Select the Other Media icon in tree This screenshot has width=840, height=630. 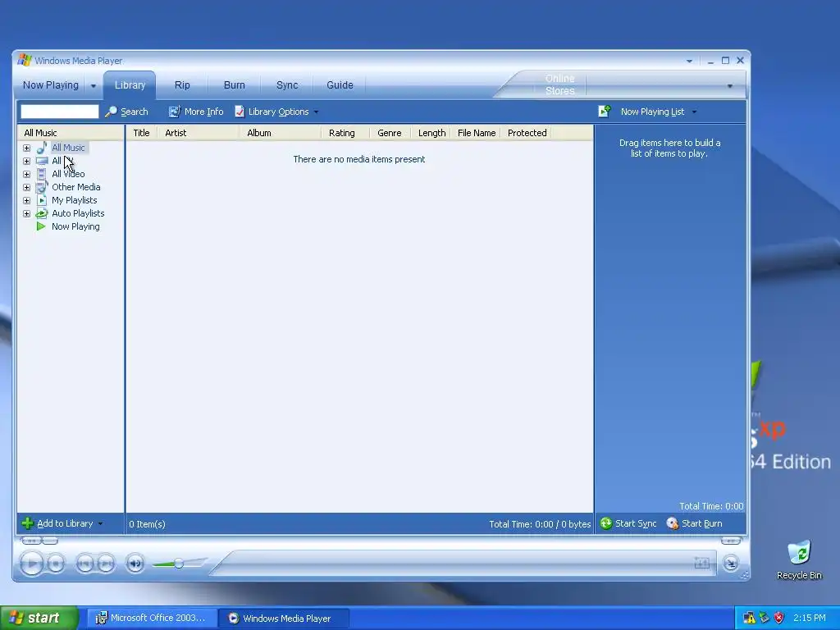click(41, 187)
